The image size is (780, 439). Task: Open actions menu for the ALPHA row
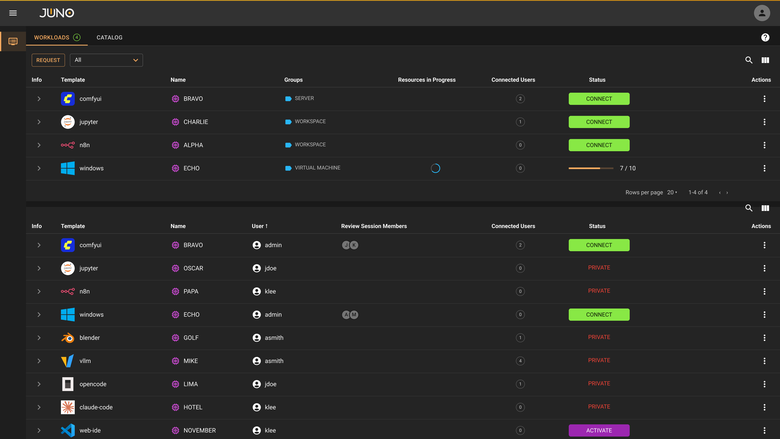(765, 145)
